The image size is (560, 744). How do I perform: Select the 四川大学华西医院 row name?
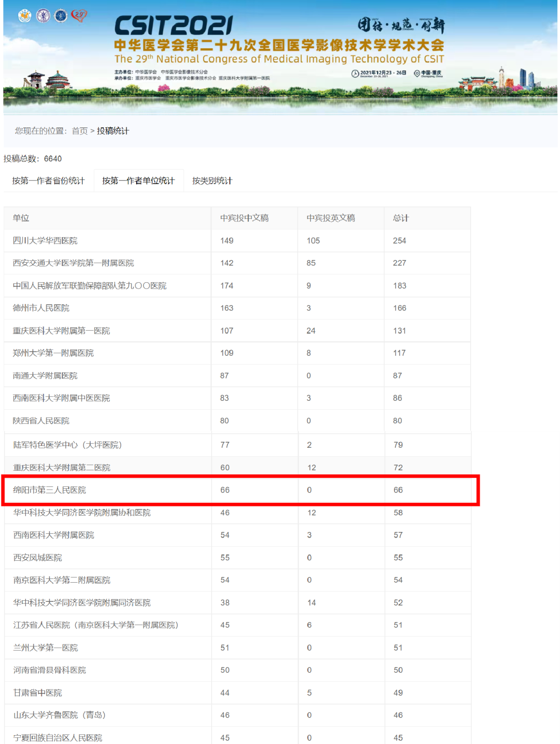coord(45,241)
